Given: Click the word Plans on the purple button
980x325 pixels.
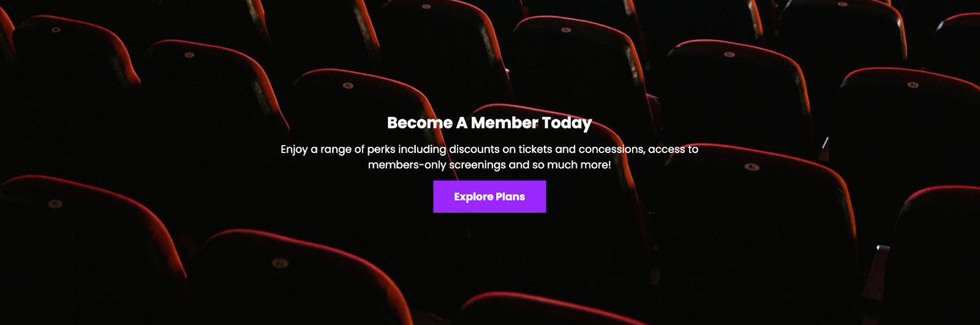Looking at the screenshot, I should (x=510, y=196).
